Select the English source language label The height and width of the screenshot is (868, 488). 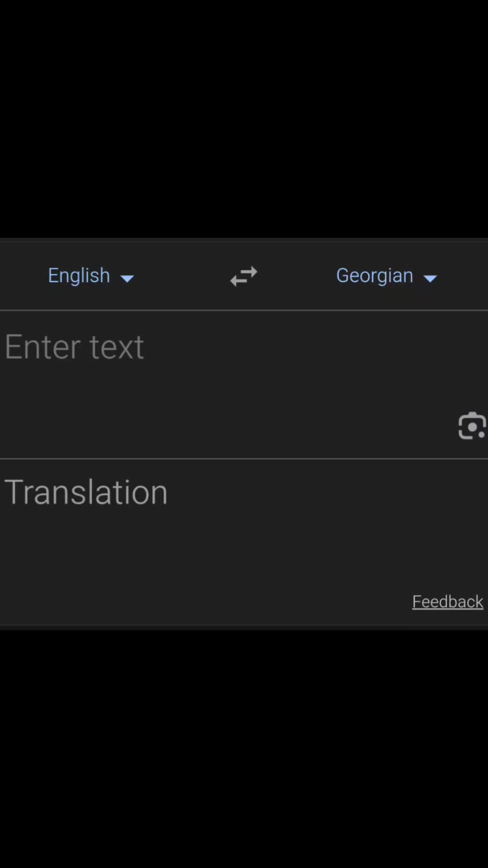[79, 275]
